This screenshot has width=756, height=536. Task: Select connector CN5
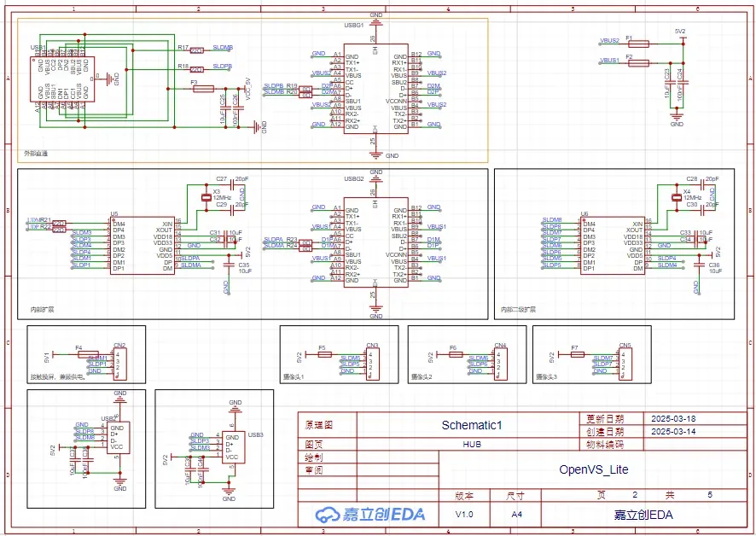pyautogui.click(x=625, y=364)
